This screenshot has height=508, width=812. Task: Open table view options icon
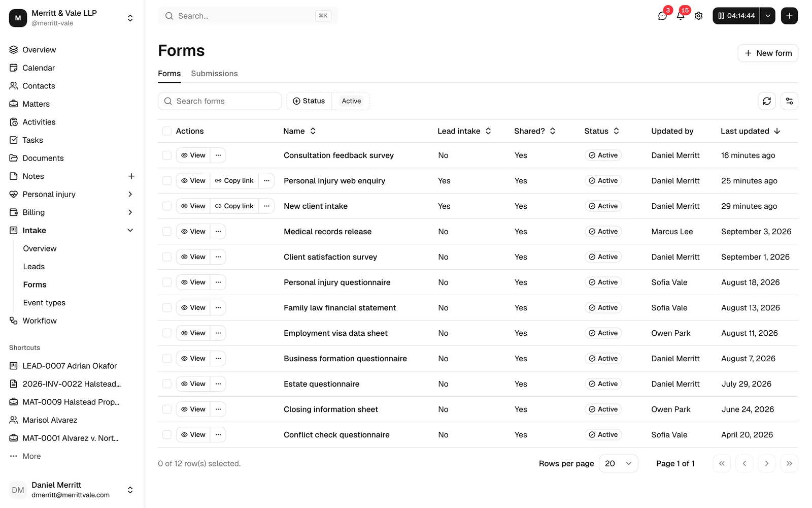[789, 101]
